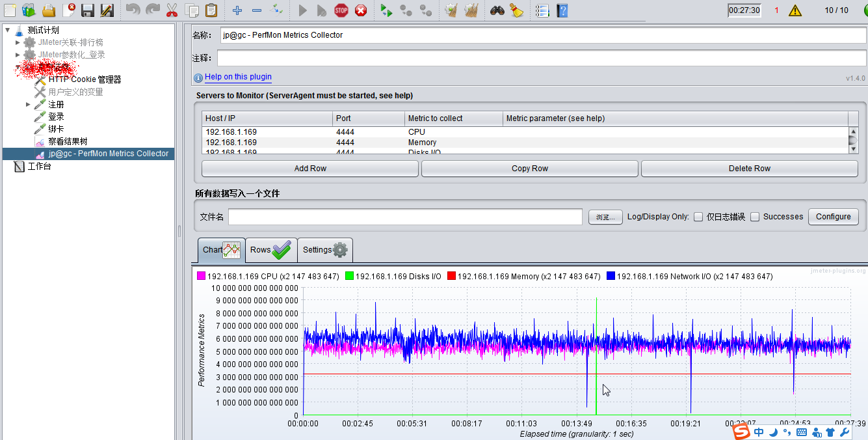Click the Toggle enable/disable toolbar icon

[x=276, y=10]
